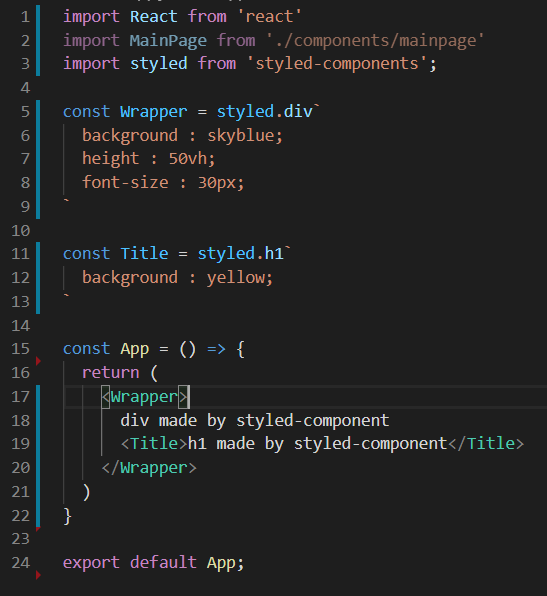Screen dimensions: 547x596
Task: Click the 'react' string on line 1
Action: pyautogui.click(x=269, y=17)
